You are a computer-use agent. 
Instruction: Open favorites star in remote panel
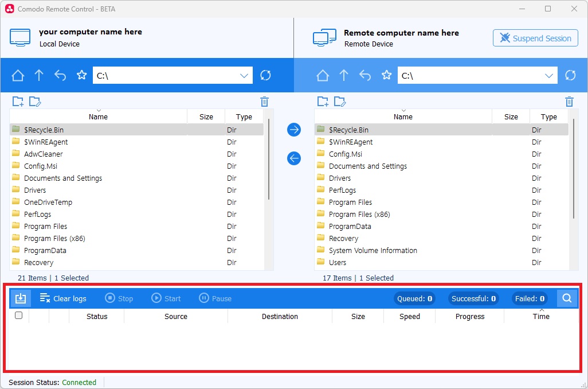point(387,75)
